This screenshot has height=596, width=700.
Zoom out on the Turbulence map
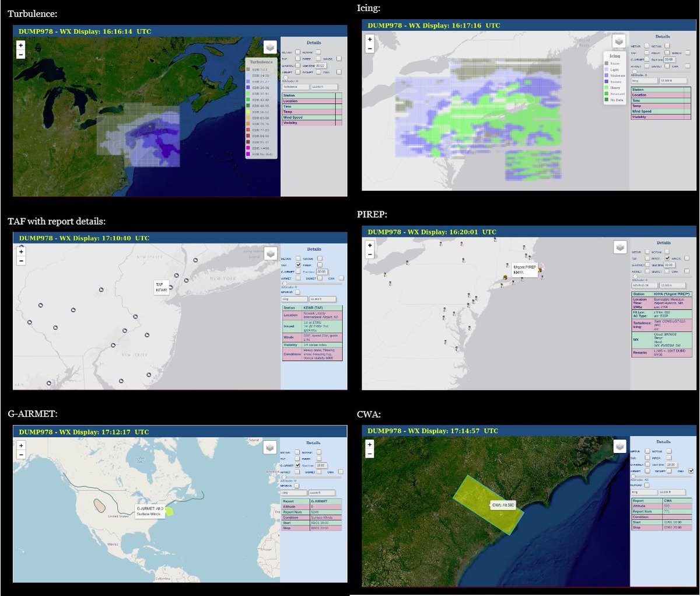[21, 54]
